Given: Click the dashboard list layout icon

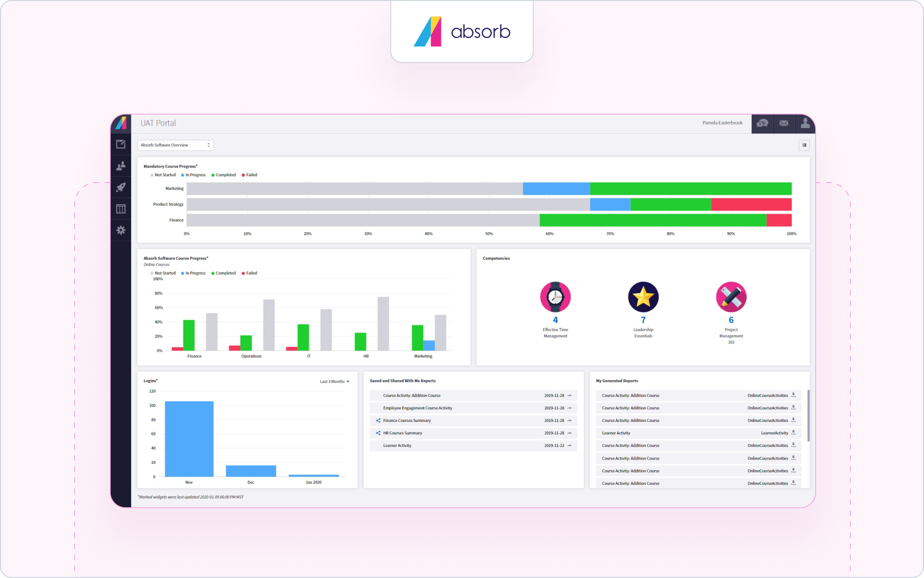Looking at the screenshot, I should point(804,145).
